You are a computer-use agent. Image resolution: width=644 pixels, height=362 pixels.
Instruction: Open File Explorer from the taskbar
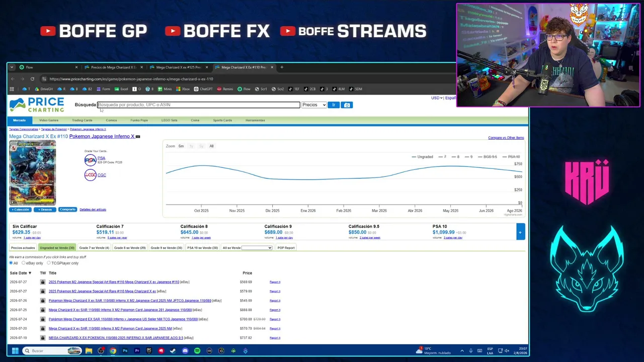89,350
